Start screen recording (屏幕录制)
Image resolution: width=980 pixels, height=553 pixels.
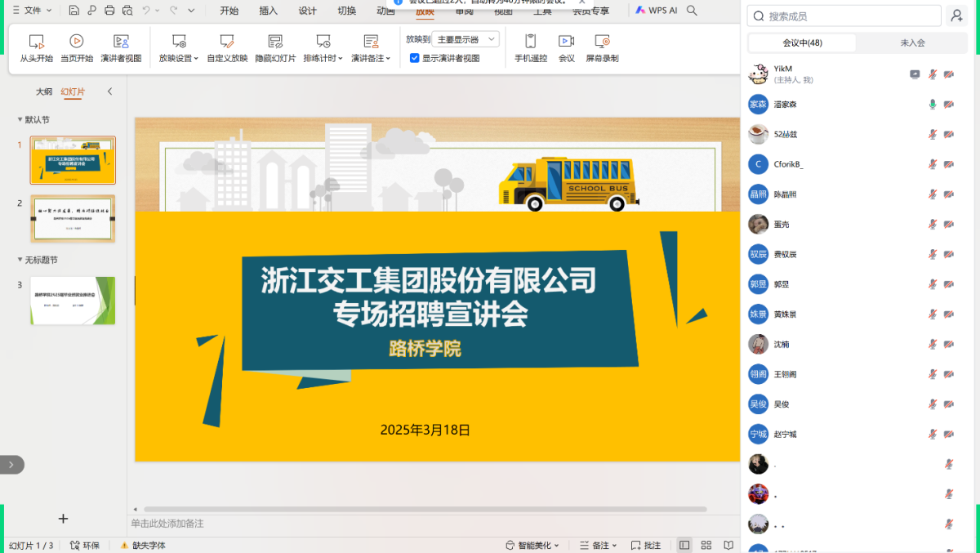point(602,48)
